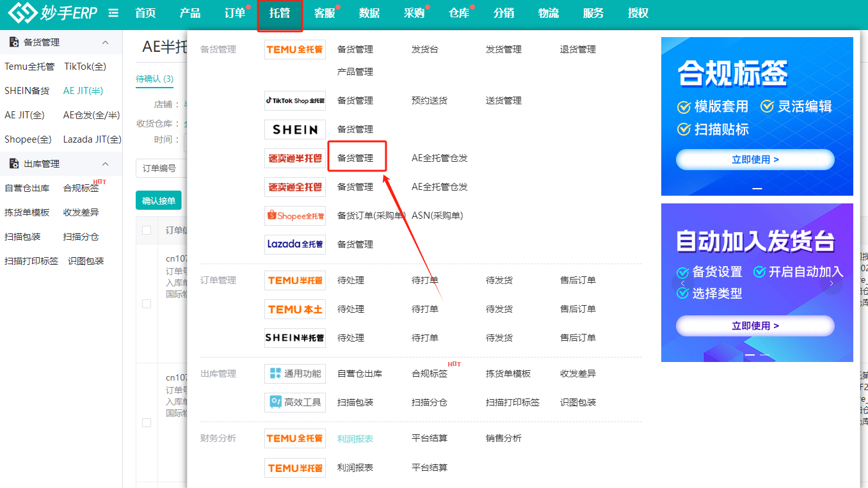Select 拣货单模板 in the sidebar

pos(27,212)
